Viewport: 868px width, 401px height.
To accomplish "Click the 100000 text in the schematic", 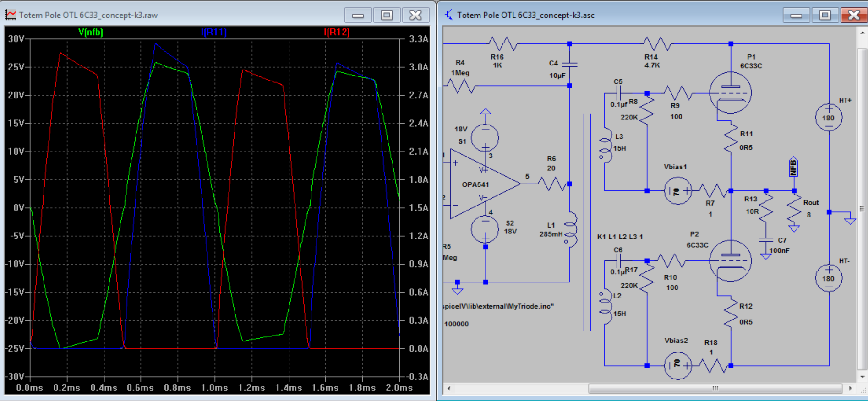I will 456,324.
